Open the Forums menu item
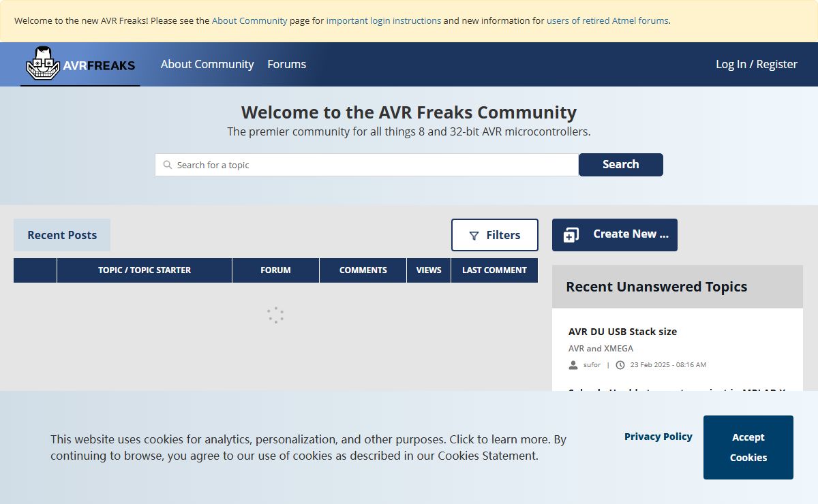 point(286,64)
